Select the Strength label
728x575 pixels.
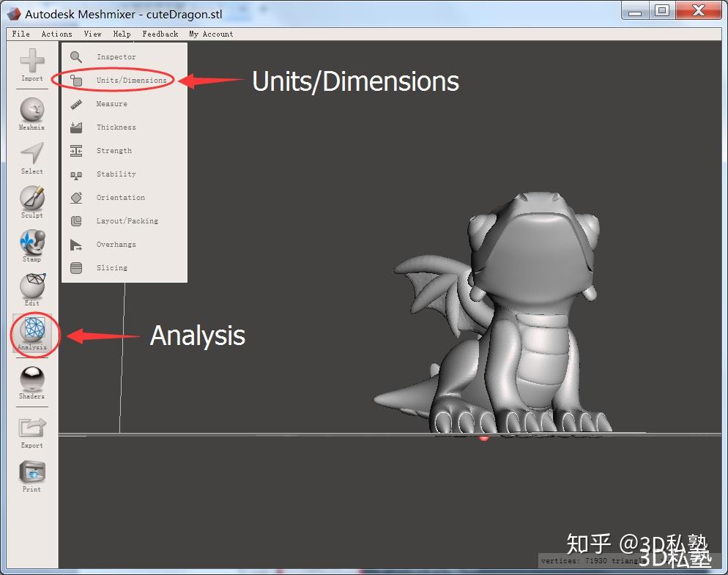[114, 150]
